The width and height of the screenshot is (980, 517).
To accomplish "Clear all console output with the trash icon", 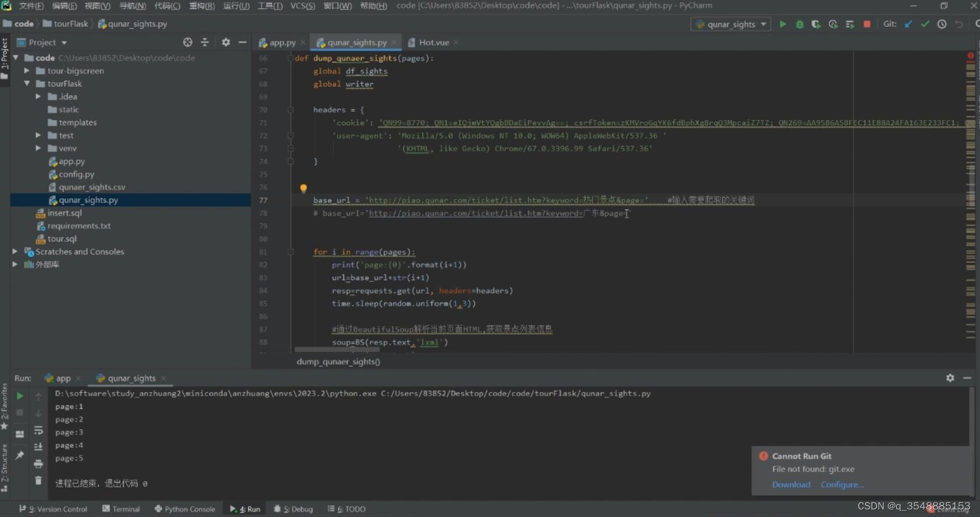I will [x=38, y=480].
